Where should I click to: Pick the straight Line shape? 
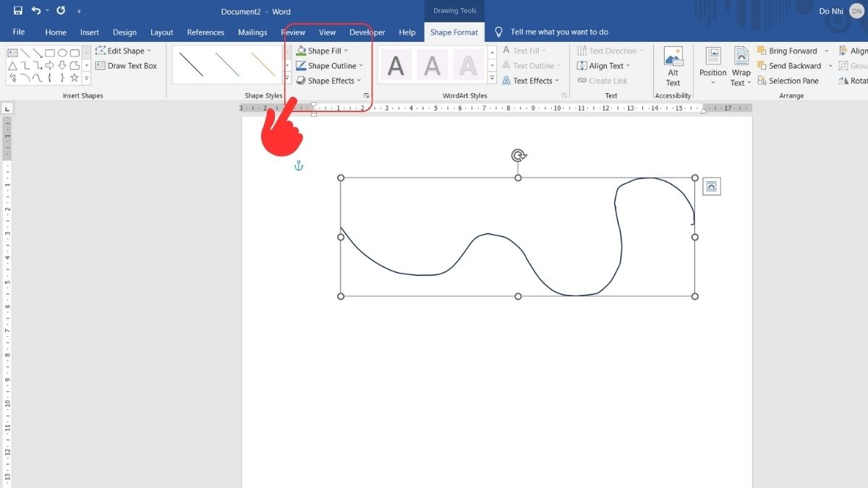(x=25, y=53)
